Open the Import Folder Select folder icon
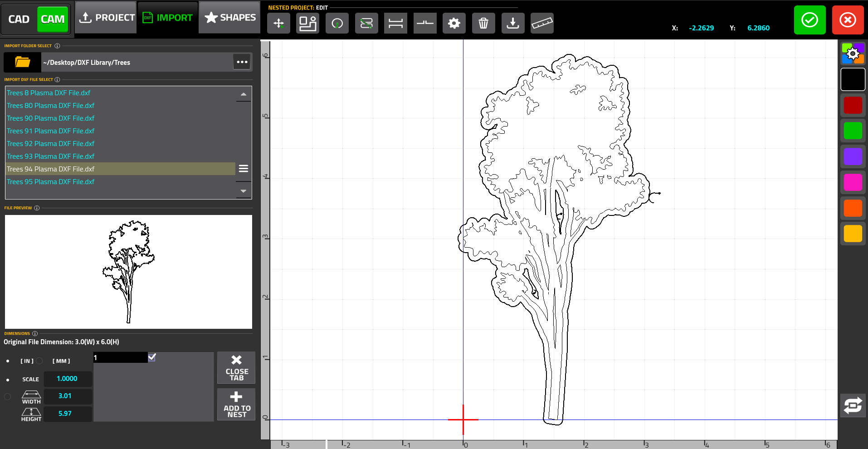The image size is (868, 449). click(22, 62)
